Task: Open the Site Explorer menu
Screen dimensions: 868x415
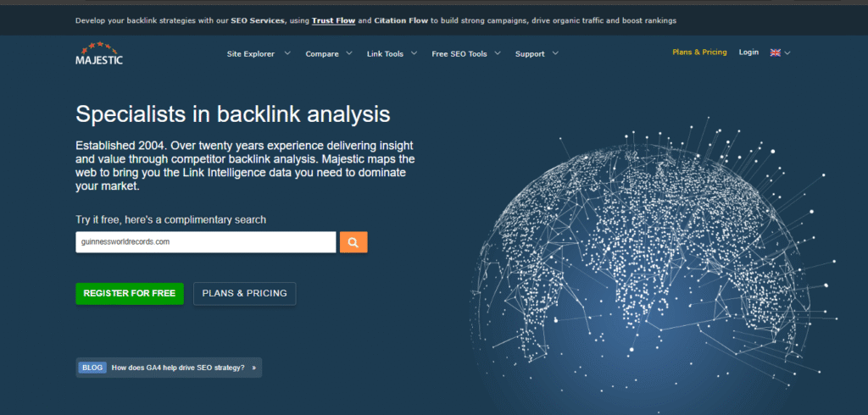Action: pos(251,53)
